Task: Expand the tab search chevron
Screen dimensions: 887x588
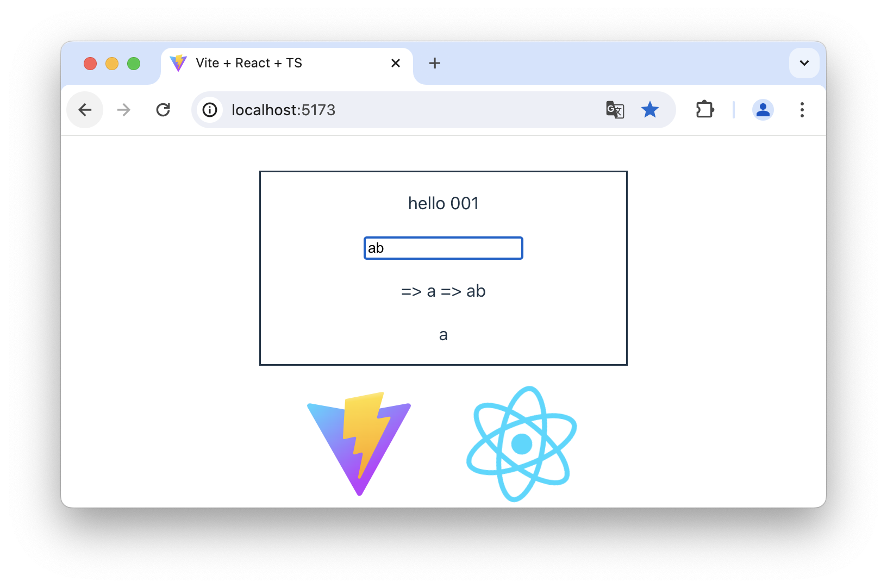Action: point(804,63)
